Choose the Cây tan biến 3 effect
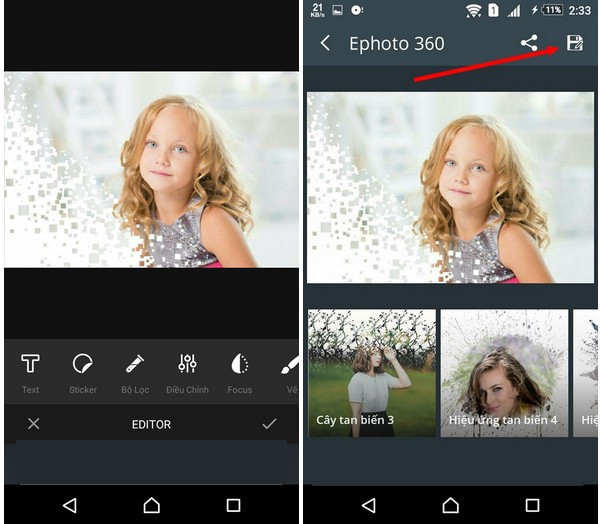600x524 pixels. point(371,373)
